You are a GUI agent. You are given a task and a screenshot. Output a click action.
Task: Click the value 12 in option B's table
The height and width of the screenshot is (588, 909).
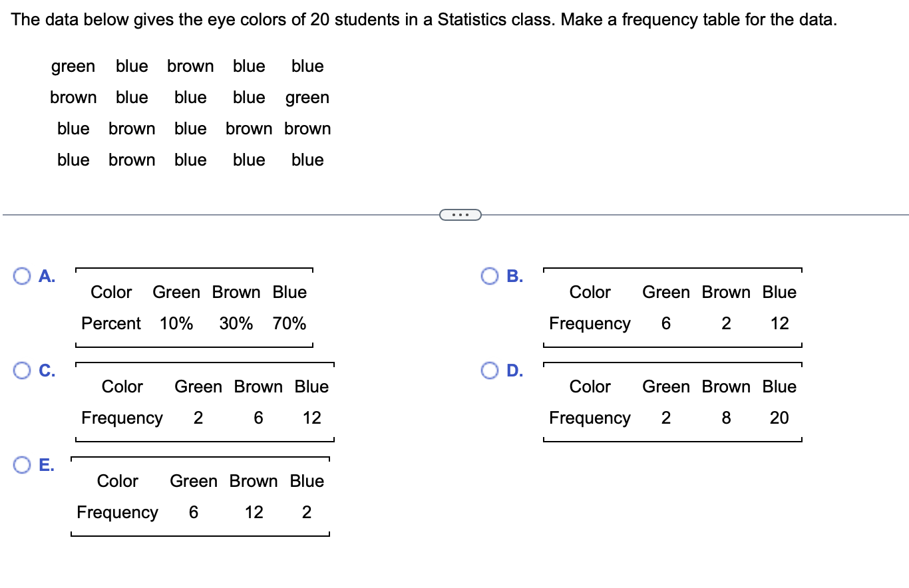(x=779, y=324)
